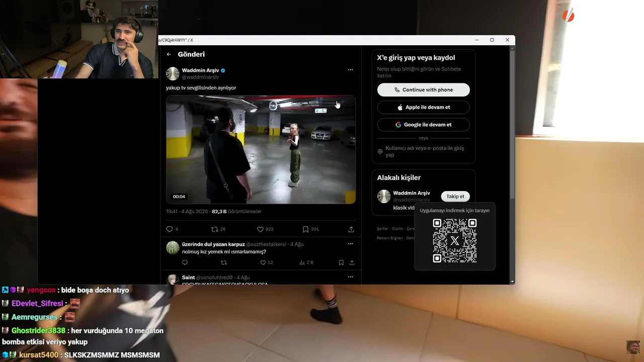Click the post timestamp '19:41 · 4 Ağu 2026'
This screenshot has height=362, width=644.
(187, 212)
